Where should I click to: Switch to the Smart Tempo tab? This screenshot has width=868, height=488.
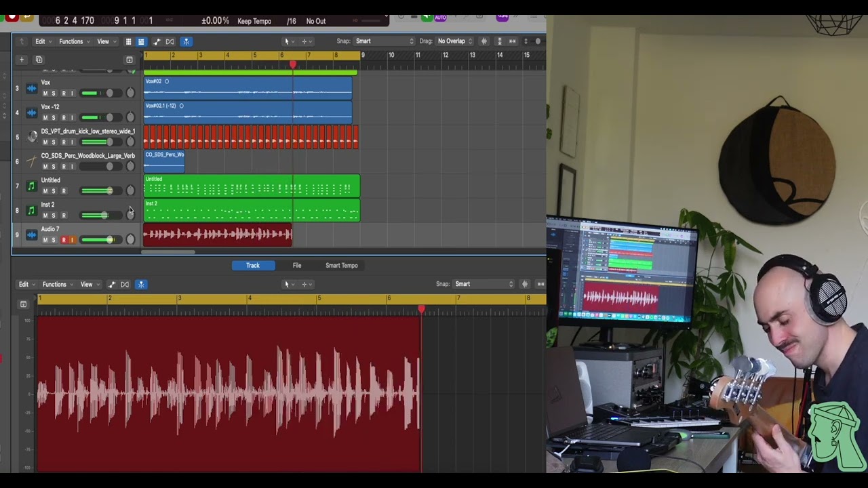pos(342,266)
